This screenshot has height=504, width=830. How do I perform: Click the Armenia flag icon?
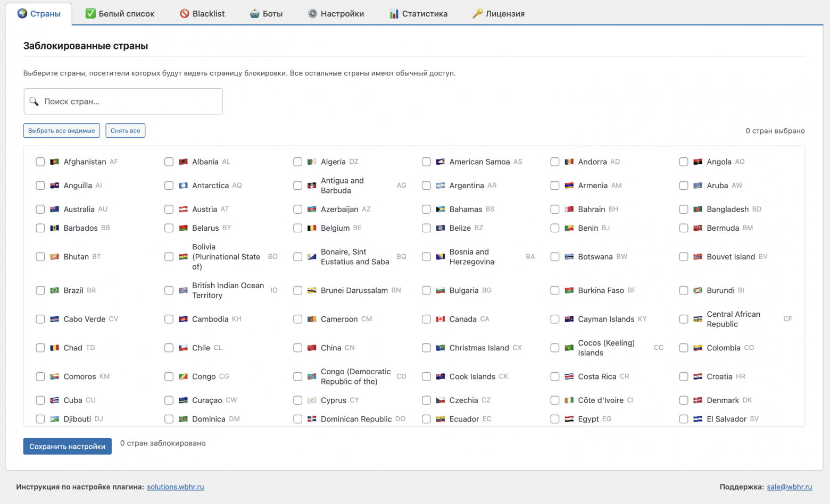pyautogui.click(x=569, y=186)
